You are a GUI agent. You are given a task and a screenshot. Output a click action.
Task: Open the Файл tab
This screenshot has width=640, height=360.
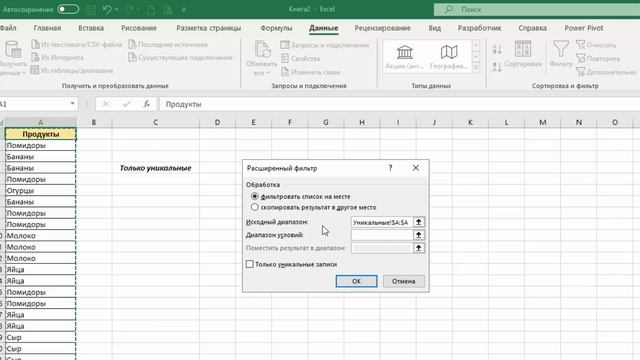click(x=8, y=28)
